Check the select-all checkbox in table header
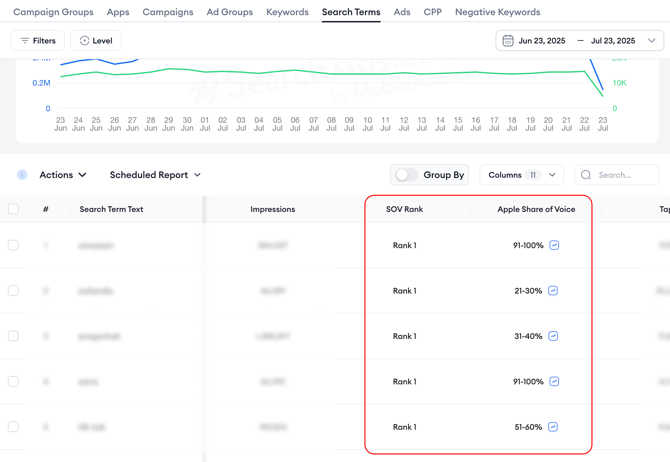 click(x=13, y=209)
